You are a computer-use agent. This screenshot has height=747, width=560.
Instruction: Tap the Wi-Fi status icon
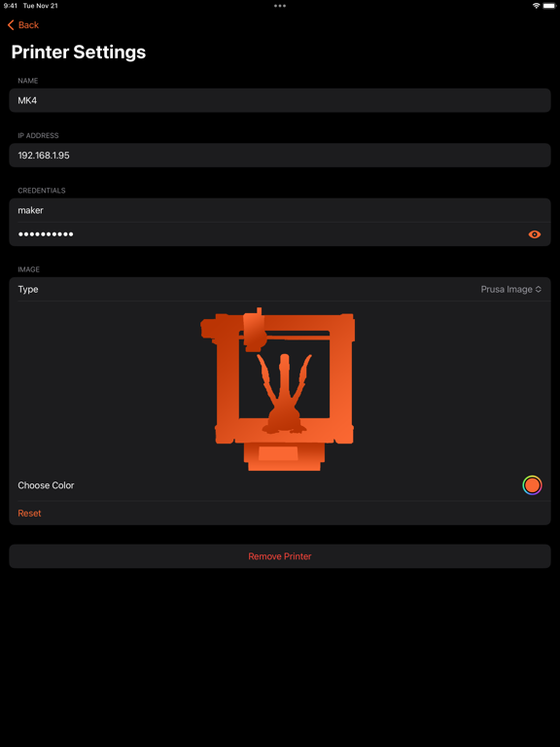pyautogui.click(x=536, y=6)
